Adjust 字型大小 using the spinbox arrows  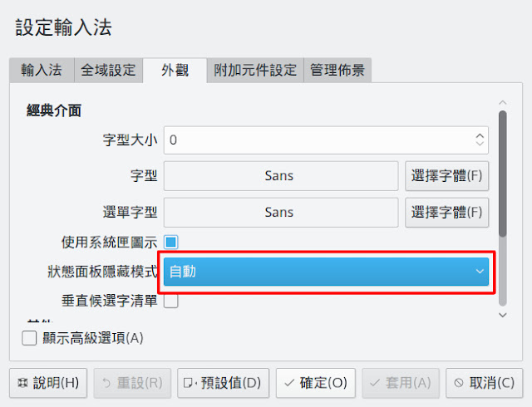coord(480,140)
